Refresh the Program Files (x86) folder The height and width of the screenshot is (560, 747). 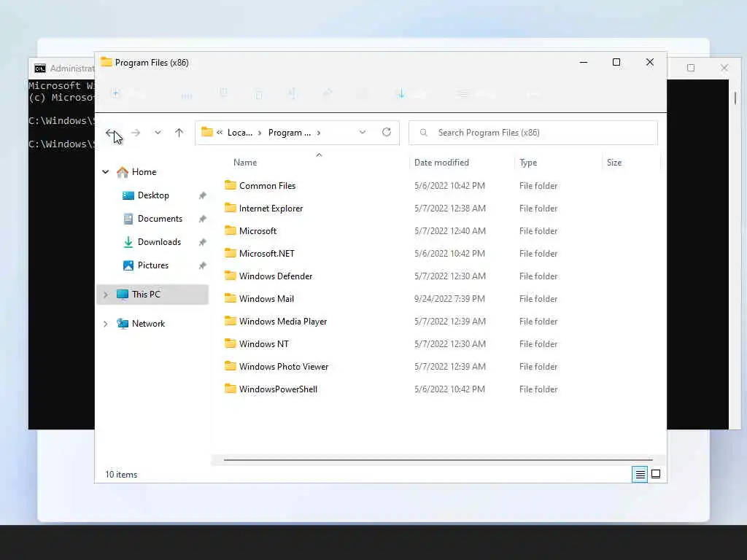point(387,133)
